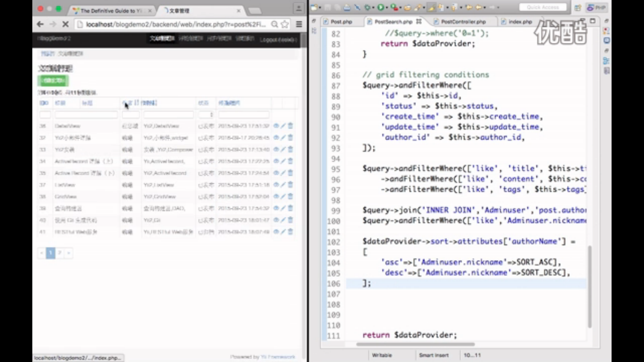Stop page loading with the X button
This screenshot has width=644, height=362.
point(65,24)
